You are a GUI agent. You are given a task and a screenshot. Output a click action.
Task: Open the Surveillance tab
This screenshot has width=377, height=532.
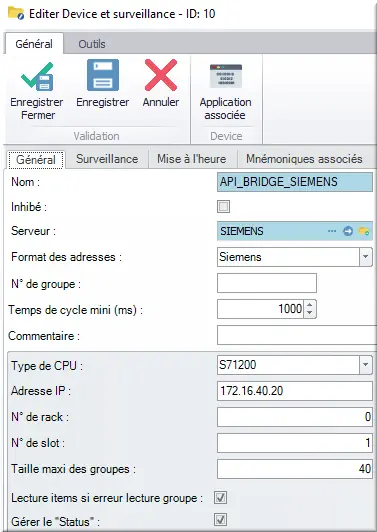tap(107, 159)
